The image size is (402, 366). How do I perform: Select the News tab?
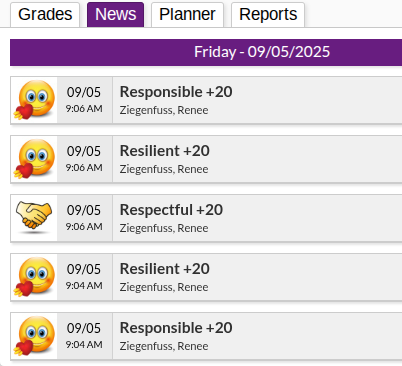tap(116, 15)
